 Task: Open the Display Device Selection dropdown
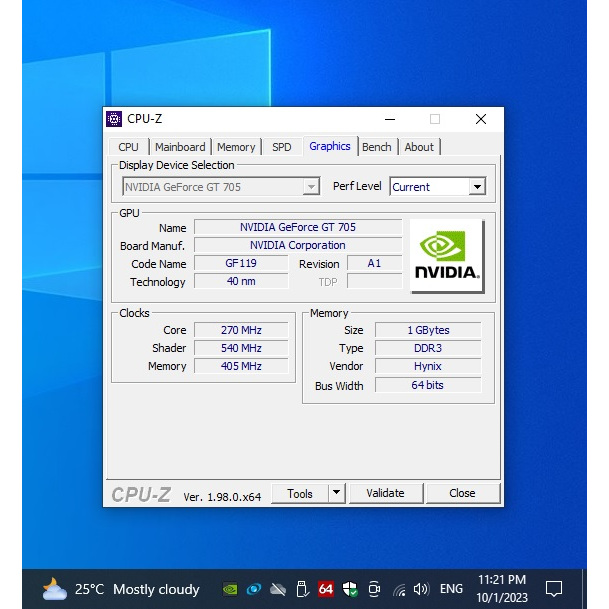point(311,187)
